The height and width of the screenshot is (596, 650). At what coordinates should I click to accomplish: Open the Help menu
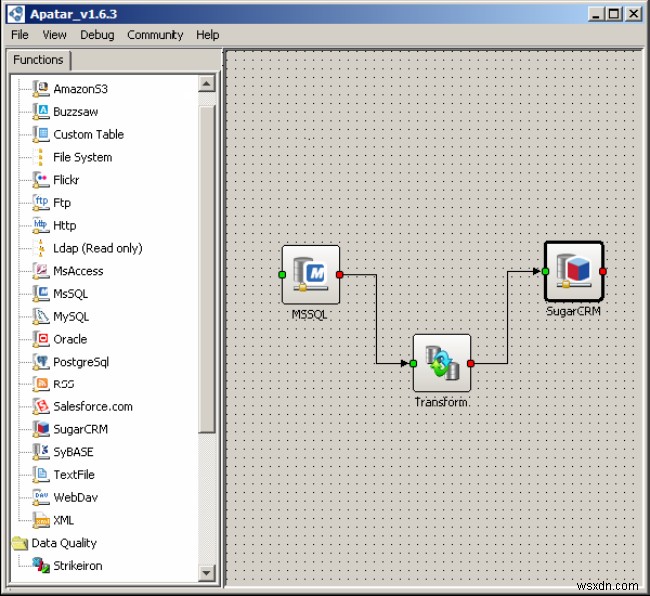click(208, 35)
